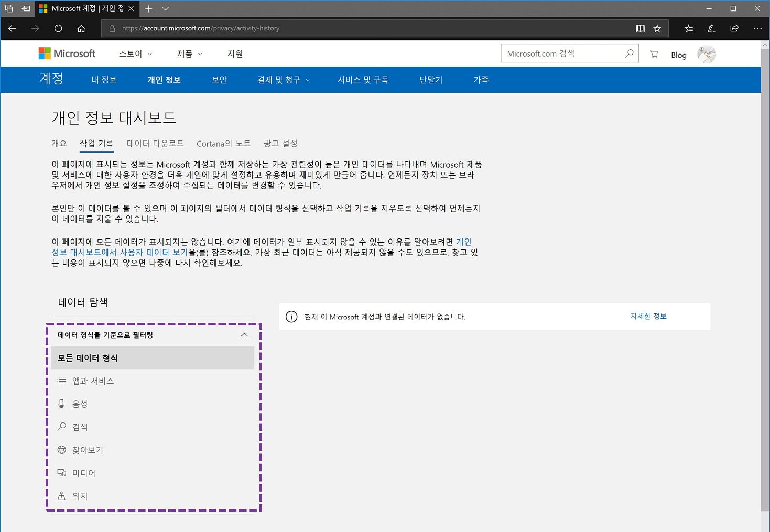This screenshot has height=532, width=770.
Task: Open the 단말기 nav item
Action: tap(431, 80)
